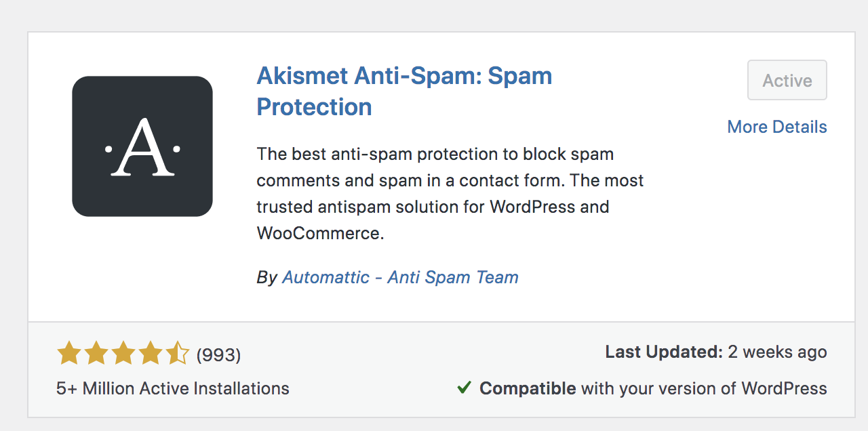Click the Automattic - Anti Spam Team author link
Viewport: 868px width, 431px height.
tap(400, 277)
